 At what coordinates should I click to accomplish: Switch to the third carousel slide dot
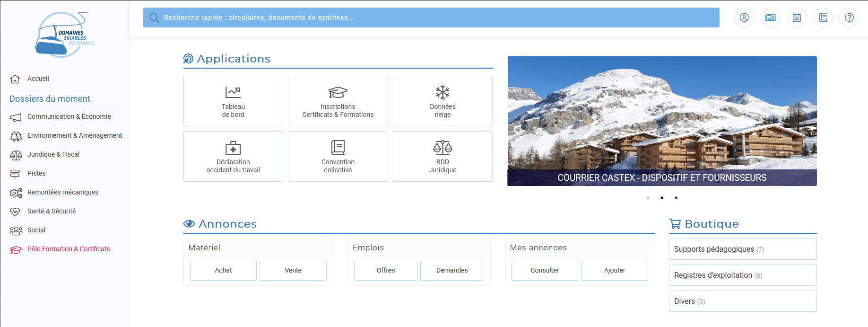[x=676, y=198]
